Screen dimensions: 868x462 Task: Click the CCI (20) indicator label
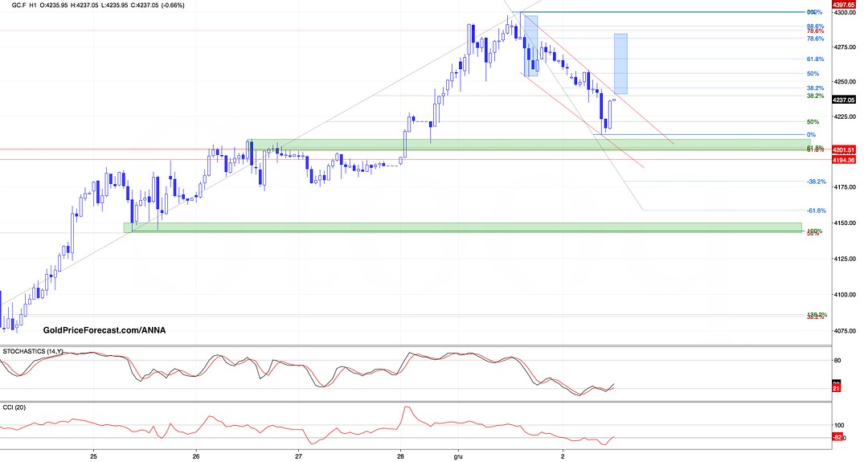[x=19, y=408]
